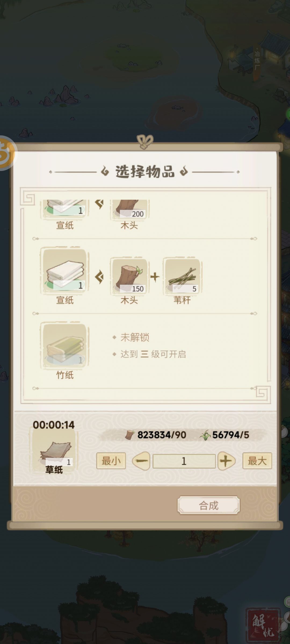Image resolution: width=290 pixels, height=644 pixels.
Task: Click the 最大 maximum quantity button
Action: click(x=257, y=461)
